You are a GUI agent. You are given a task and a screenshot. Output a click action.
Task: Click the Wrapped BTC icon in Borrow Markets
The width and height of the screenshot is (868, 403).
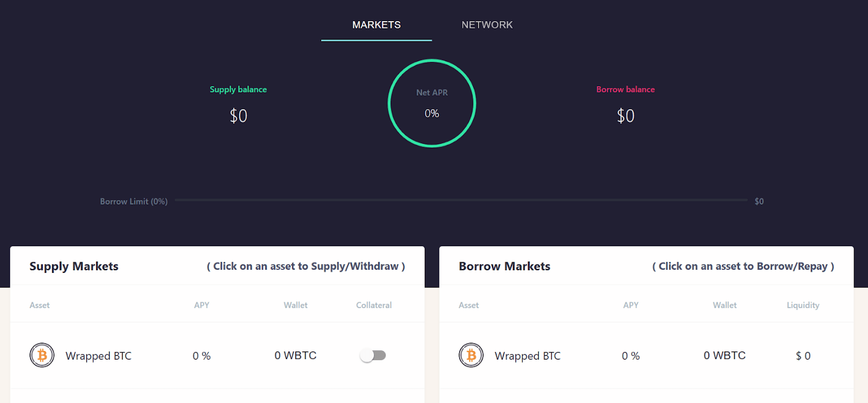[x=471, y=355]
